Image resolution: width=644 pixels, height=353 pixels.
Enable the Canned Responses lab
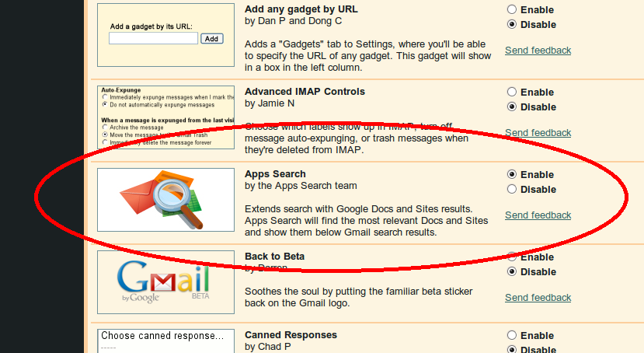[511, 336]
